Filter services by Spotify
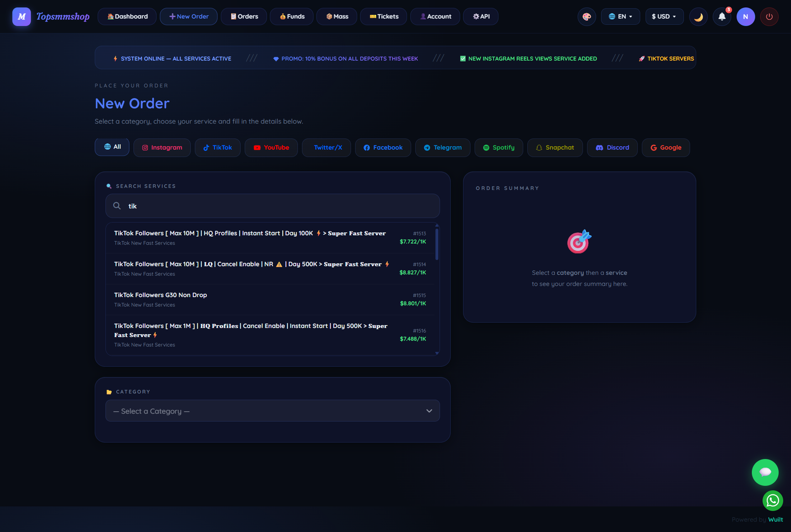The height and width of the screenshot is (532, 791). (x=498, y=147)
